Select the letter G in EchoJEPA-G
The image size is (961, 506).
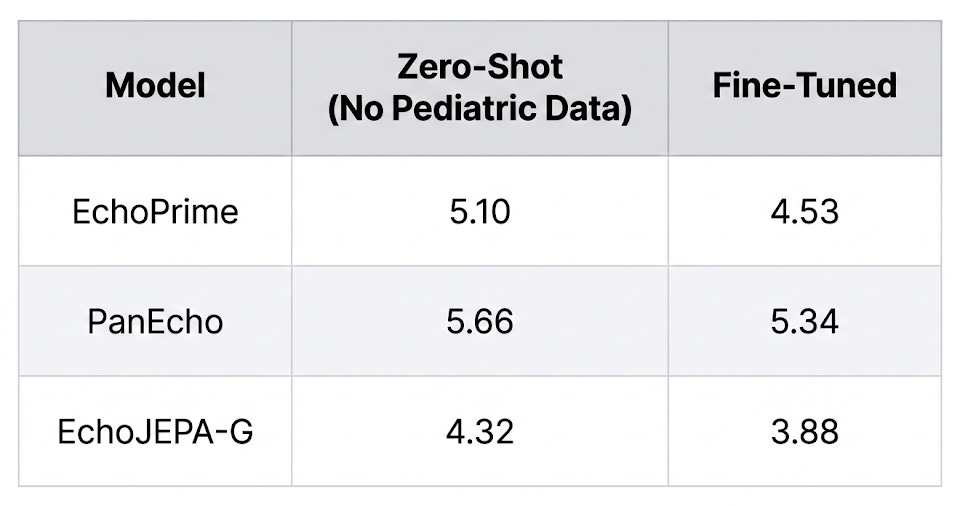point(240,432)
